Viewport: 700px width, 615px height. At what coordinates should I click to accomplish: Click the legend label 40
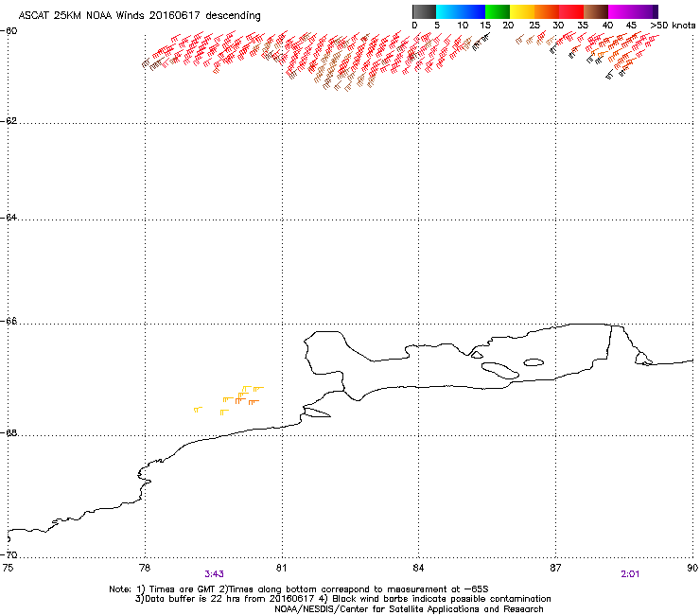pyautogui.click(x=607, y=26)
